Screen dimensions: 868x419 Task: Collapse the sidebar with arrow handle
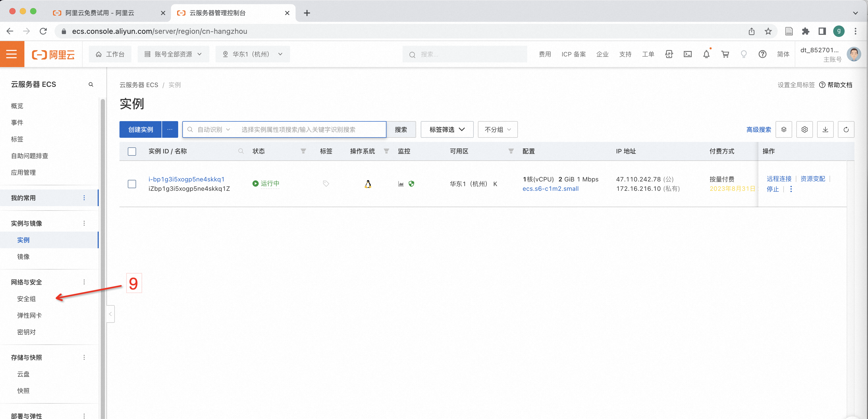pos(110,314)
